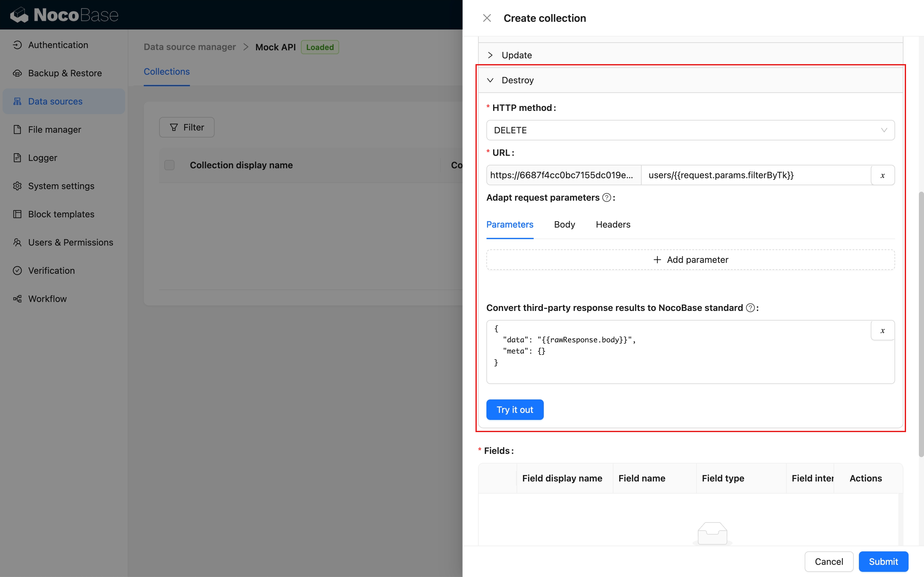Click variable x button in response editor

(882, 330)
